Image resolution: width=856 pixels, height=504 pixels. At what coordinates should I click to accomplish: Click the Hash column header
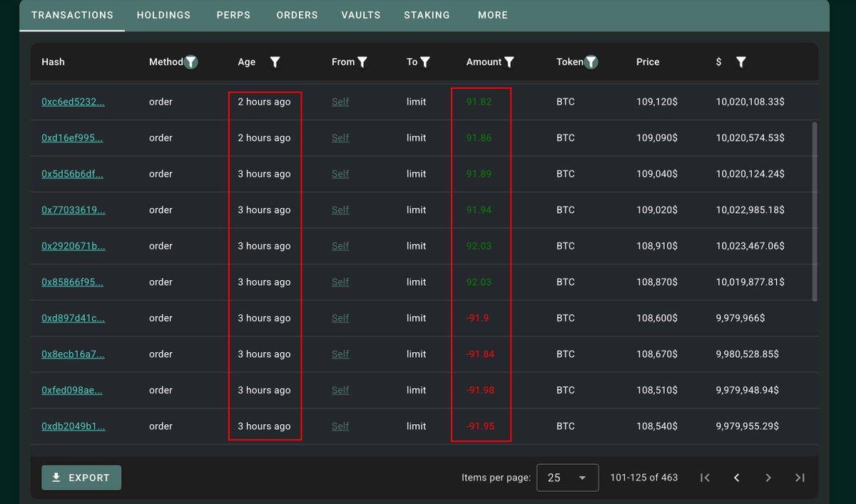point(53,62)
